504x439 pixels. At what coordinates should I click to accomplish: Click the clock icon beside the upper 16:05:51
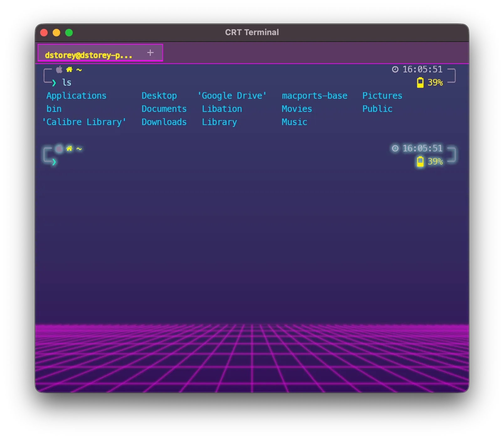395,69
